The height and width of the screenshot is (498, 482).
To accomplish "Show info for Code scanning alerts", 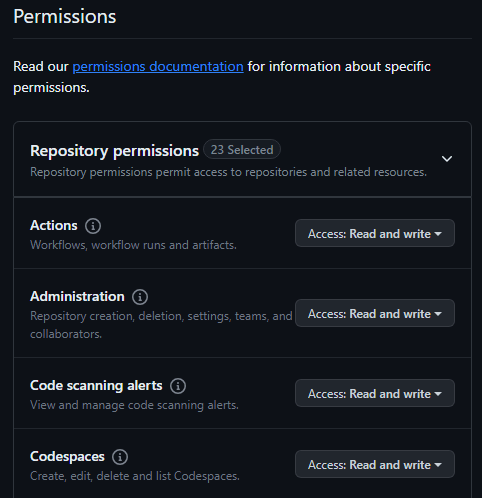I will pos(178,386).
